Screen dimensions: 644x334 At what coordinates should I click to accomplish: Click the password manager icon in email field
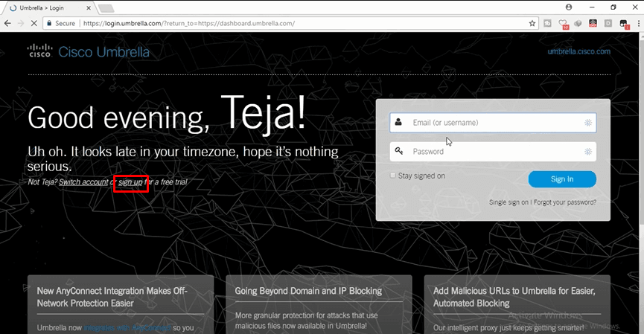point(587,123)
